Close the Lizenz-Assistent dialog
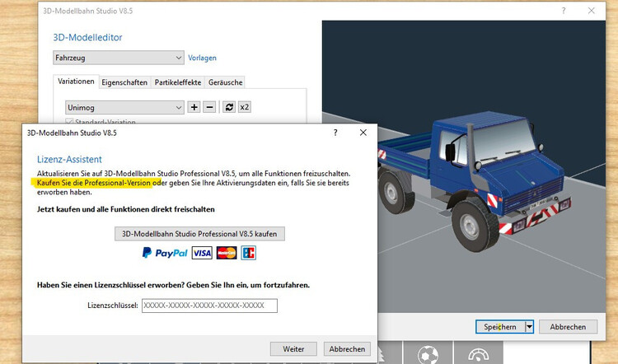 point(363,133)
